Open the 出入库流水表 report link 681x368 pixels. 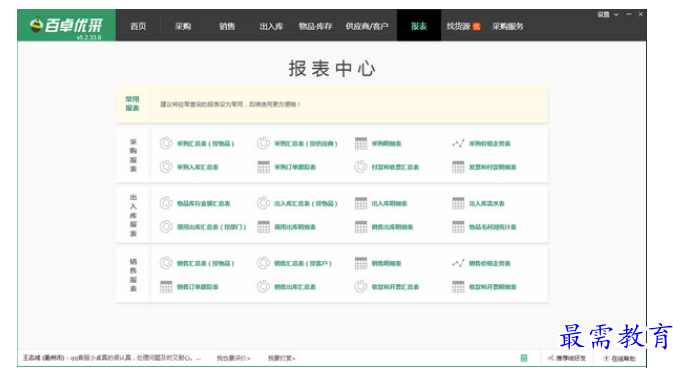coord(486,204)
